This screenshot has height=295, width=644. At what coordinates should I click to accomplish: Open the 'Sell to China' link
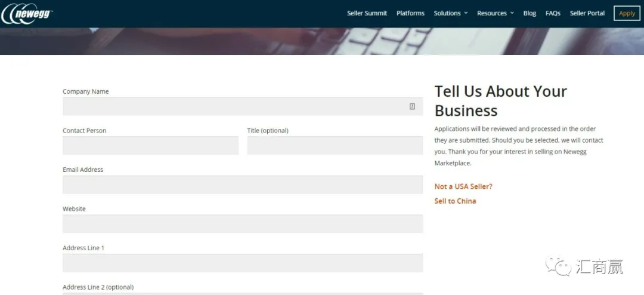(x=455, y=201)
